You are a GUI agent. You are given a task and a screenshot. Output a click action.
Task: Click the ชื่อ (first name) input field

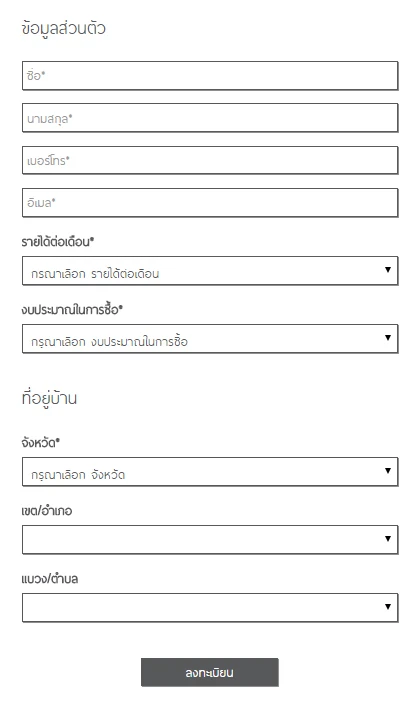click(210, 75)
